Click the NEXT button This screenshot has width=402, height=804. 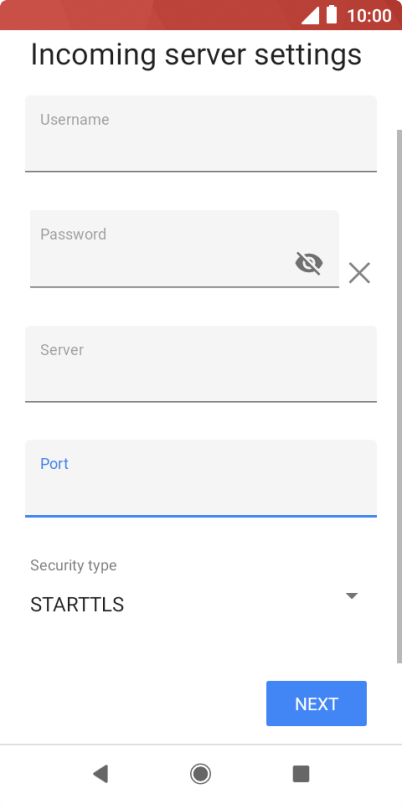pos(316,704)
